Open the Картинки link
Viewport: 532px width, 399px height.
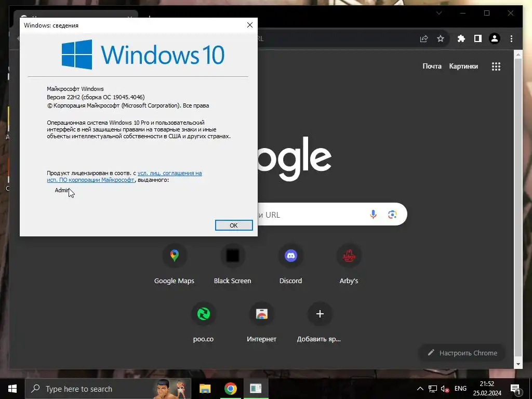pyautogui.click(x=463, y=66)
